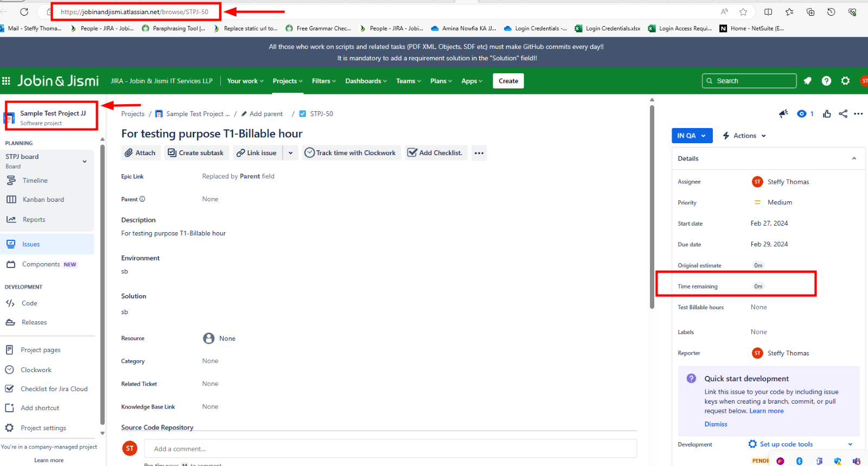Open the IN QA status dropdown
The height and width of the screenshot is (466, 868).
point(692,136)
